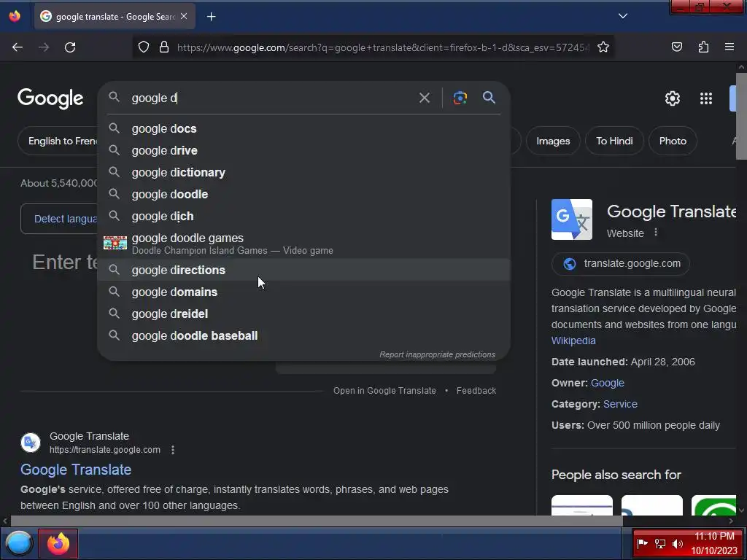Bookmark this page with the star icon
The height and width of the screenshot is (560, 747).
click(x=603, y=47)
